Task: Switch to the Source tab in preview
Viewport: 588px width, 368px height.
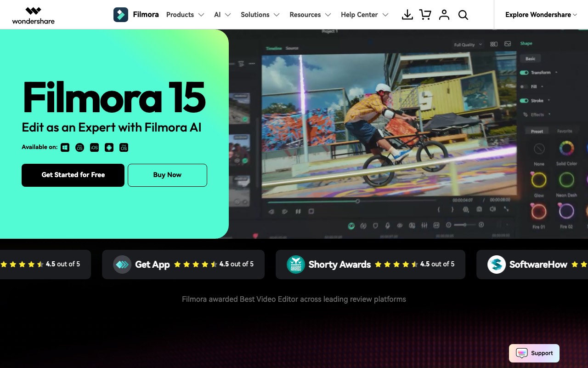Action: coord(292,48)
